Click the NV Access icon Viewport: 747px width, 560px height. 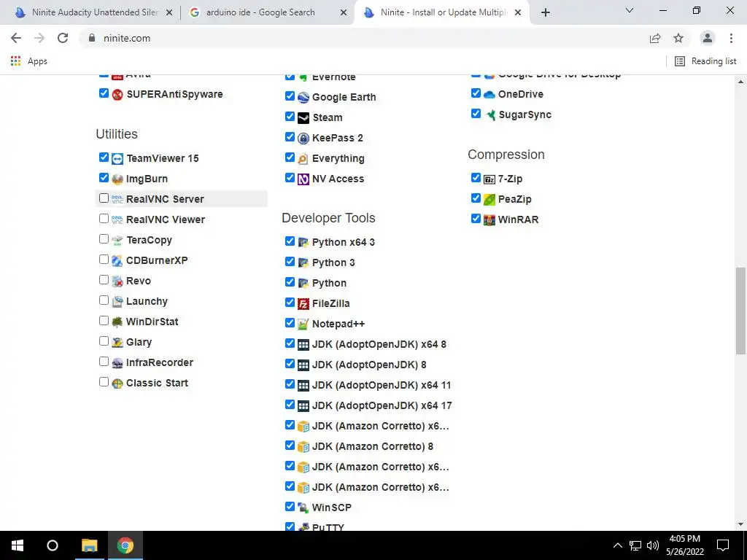coord(303,179)
